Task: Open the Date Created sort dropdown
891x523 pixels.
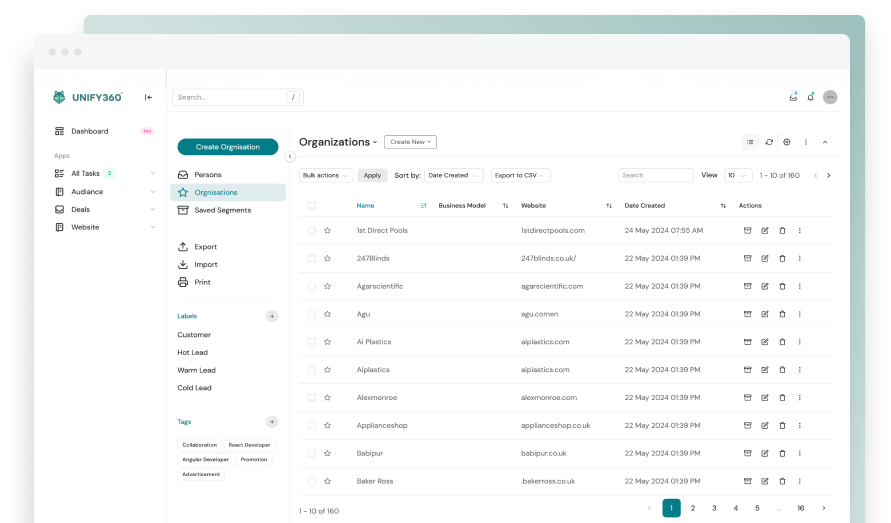Action: (x=453, y=176)
